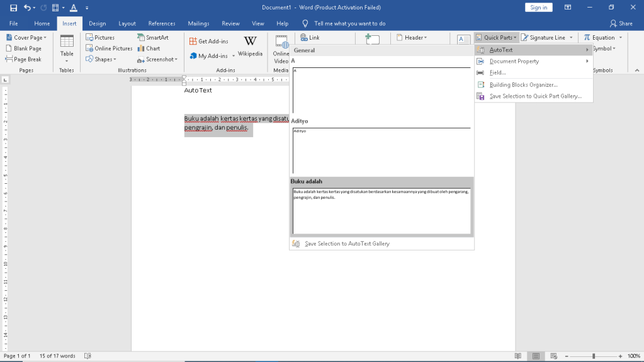This screenshot has width=644, height=362.
Task: Switch to Web Layout view in status bar
Action: click(553, 356)
